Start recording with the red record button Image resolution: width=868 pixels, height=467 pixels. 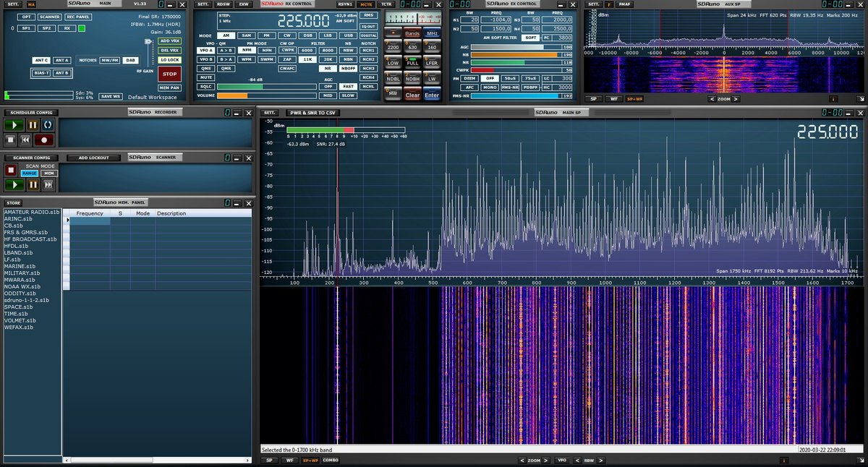(46, 140)
